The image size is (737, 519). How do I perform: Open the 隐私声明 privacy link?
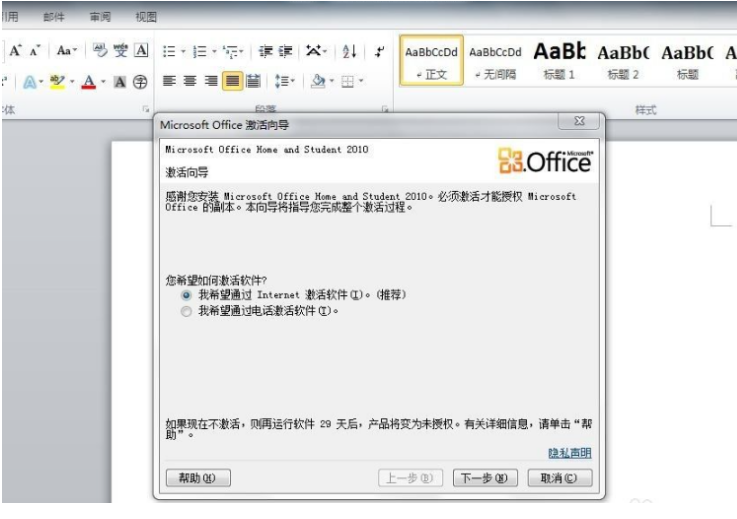click(x=569, y=453)
